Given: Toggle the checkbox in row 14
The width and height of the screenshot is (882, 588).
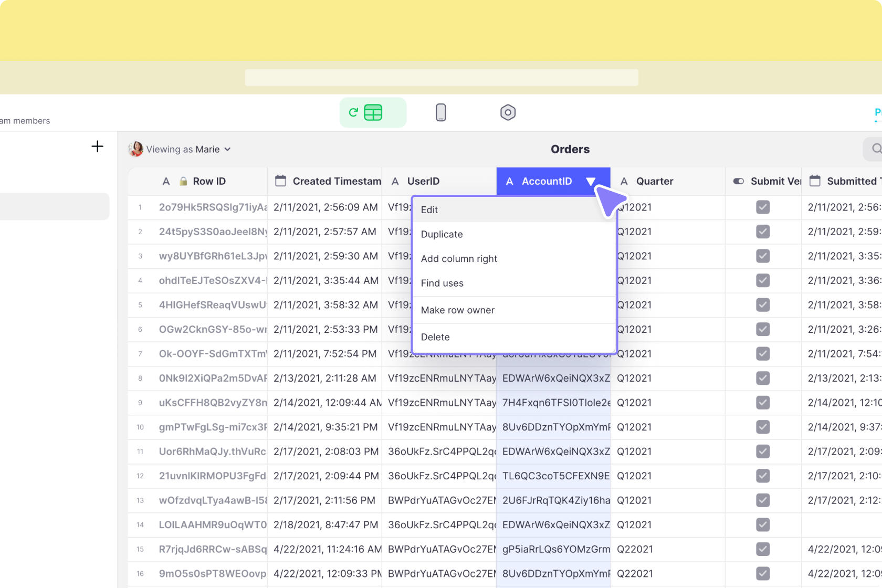Looking at the screenshot, I should [x=763, y=525].
